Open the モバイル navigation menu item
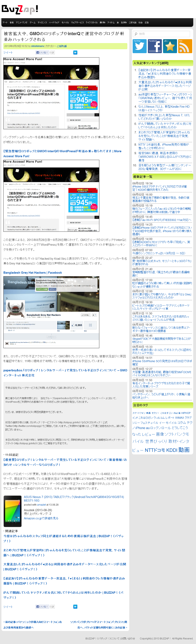This screenshot has height=644, width=196. coord(65,23)
